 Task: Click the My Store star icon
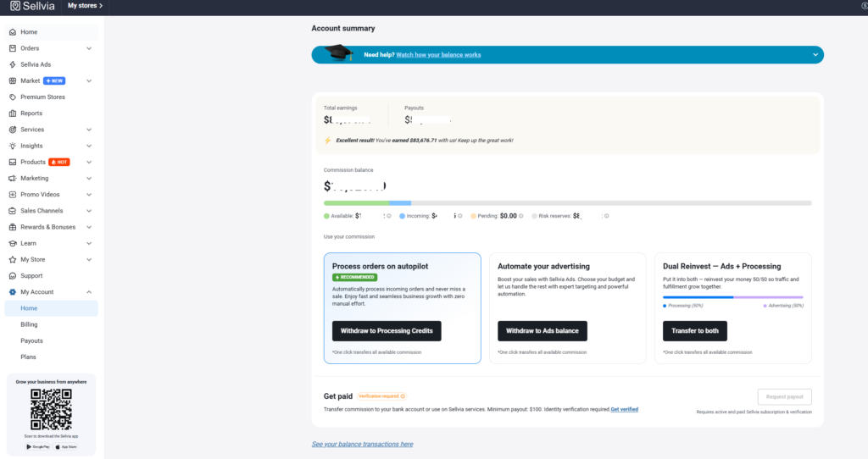(13, 259)
